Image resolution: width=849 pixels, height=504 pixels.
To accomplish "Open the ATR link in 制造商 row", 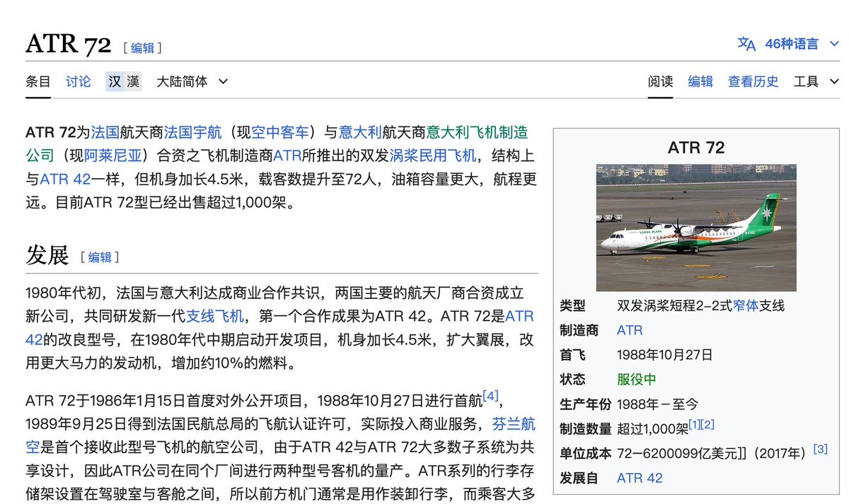I will click(x=630, y=330).
